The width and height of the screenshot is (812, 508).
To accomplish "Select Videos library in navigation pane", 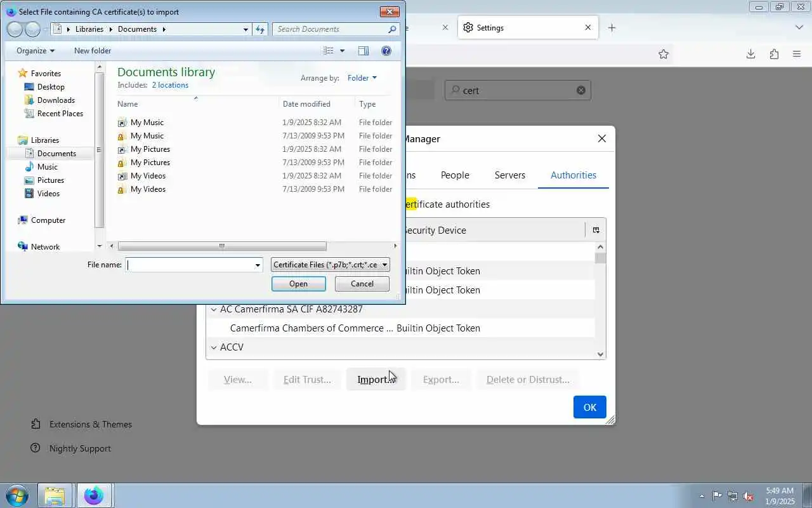I will (48, 194).
